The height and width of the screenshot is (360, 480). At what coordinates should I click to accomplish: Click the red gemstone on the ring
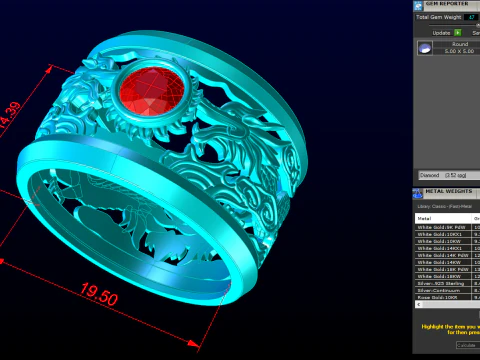pyautogui.click(x=152, y=91)
